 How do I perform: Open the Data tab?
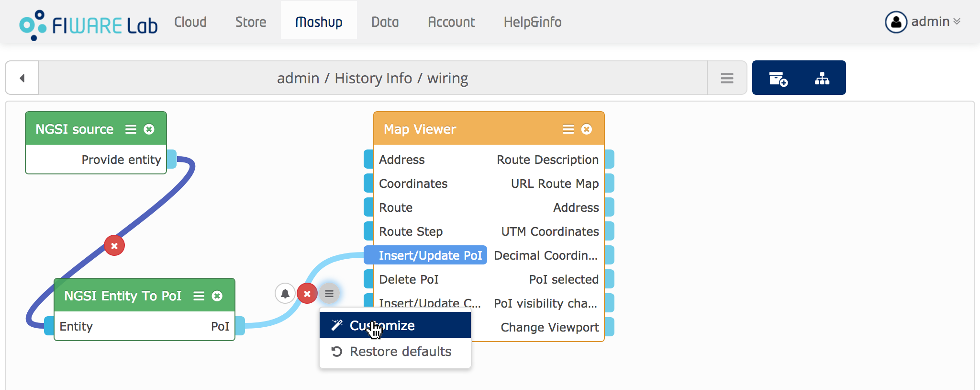[x=385, y=22]
